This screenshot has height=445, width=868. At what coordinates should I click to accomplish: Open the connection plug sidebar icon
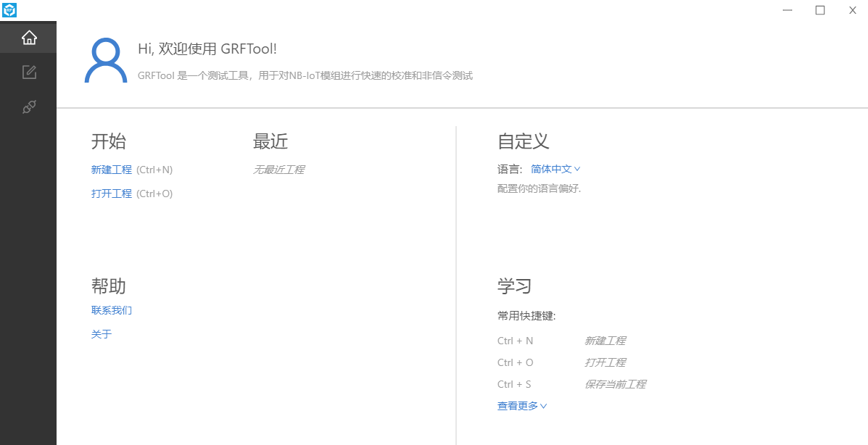tap(29, 107)
